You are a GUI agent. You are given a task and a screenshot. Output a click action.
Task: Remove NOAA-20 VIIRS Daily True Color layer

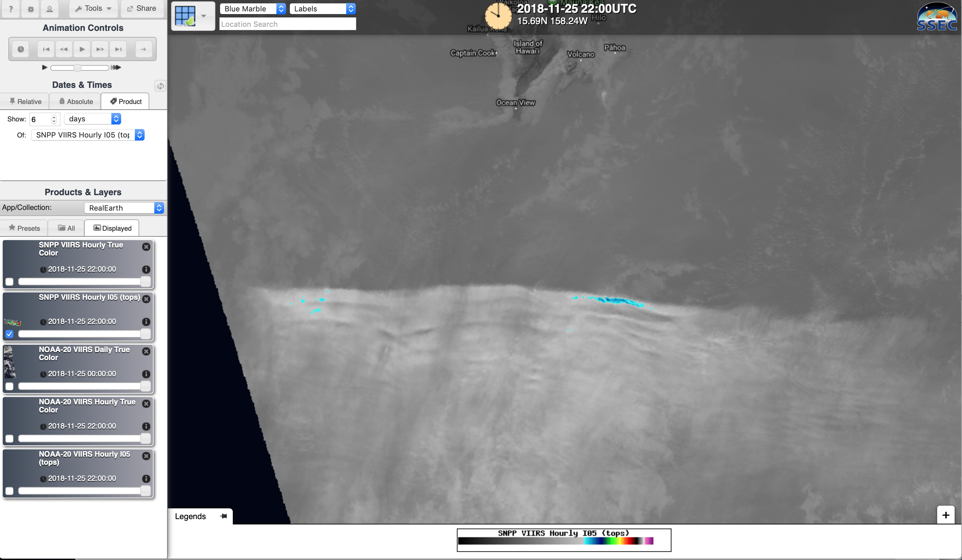point(146,351)
